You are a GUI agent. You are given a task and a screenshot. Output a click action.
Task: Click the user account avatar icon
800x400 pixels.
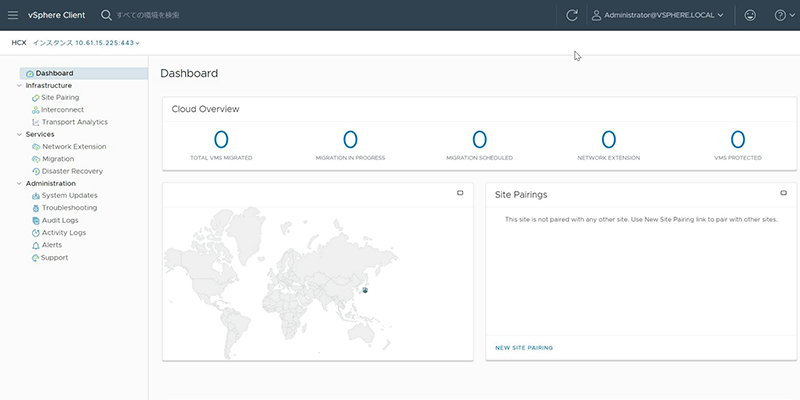pos(596,15)
